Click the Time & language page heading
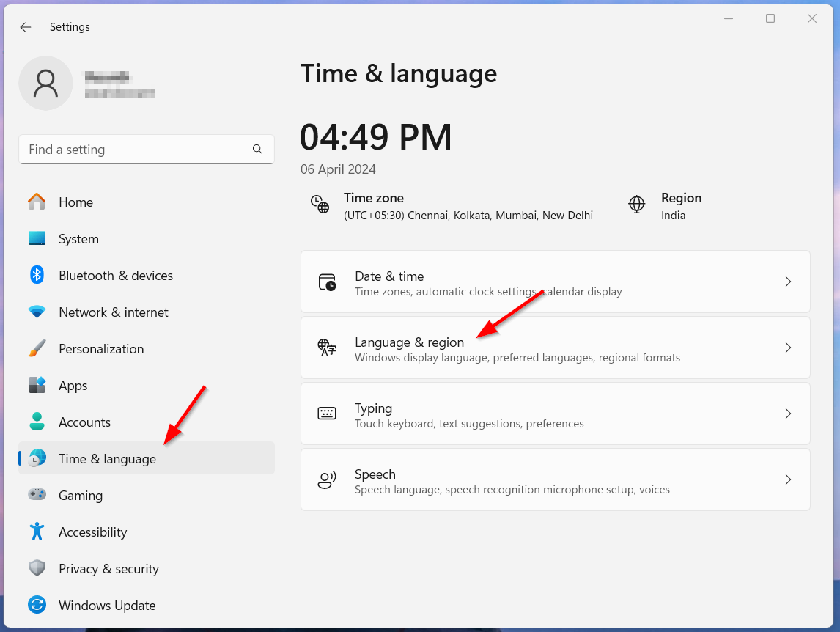This screenshot has width=840, height=632. [399, 73]
